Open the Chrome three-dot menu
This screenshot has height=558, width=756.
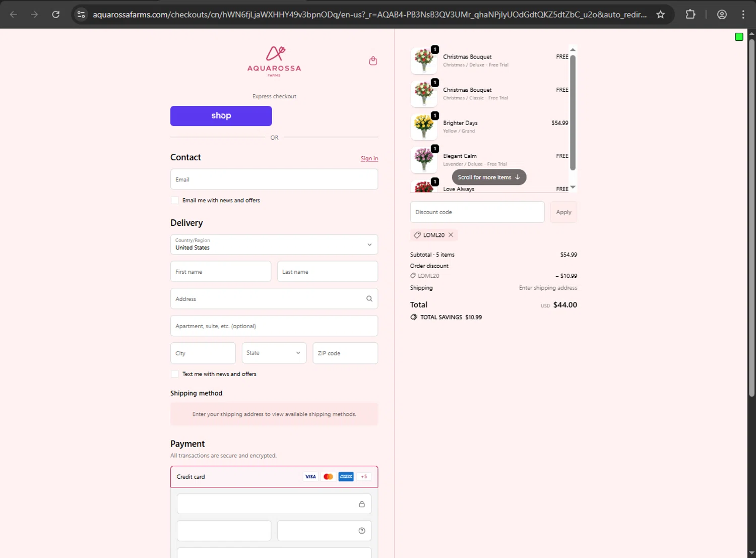743,14
